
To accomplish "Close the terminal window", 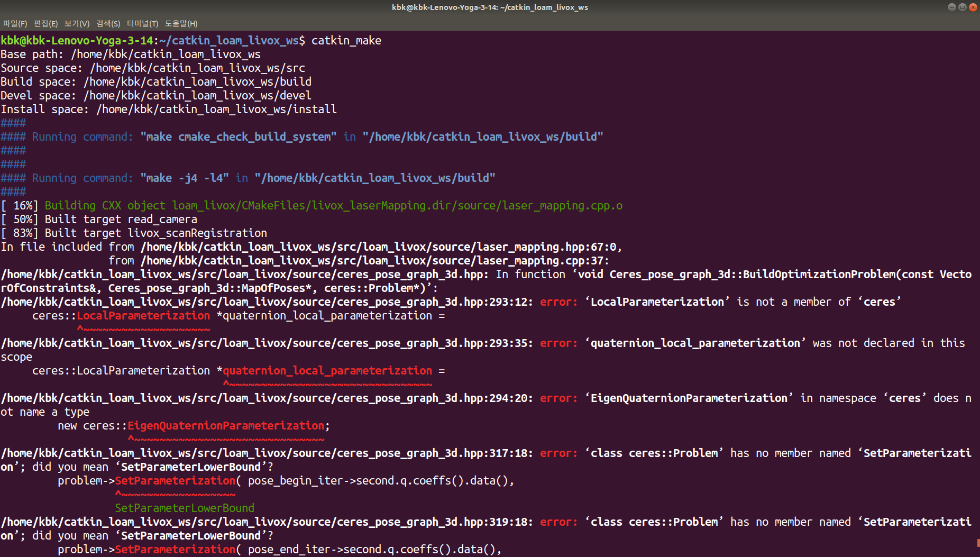I will tap(973, 7).
